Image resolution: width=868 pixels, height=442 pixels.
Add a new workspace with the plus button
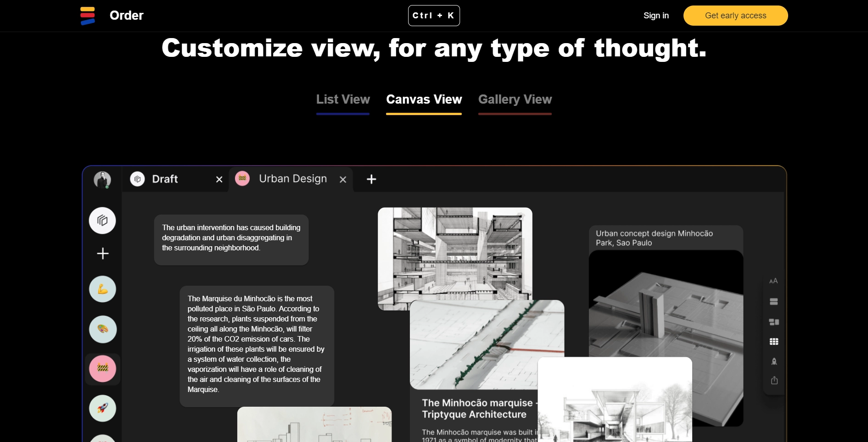[102, 253]
